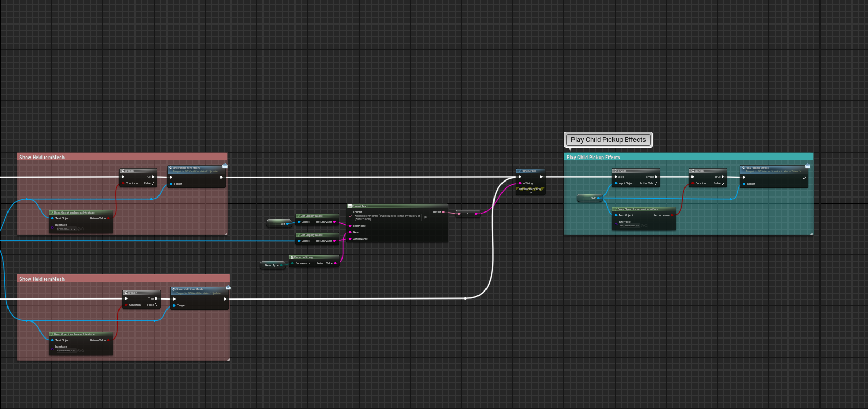Click the browse magnifier in the lower Show HeldItemMesh interface pin
Image resolution: width=868 pixels, height=409 pixels.
pos(83,350)
